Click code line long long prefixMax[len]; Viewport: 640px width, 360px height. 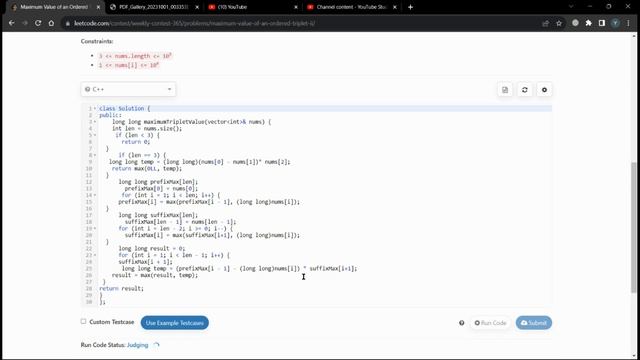(158, 182)
